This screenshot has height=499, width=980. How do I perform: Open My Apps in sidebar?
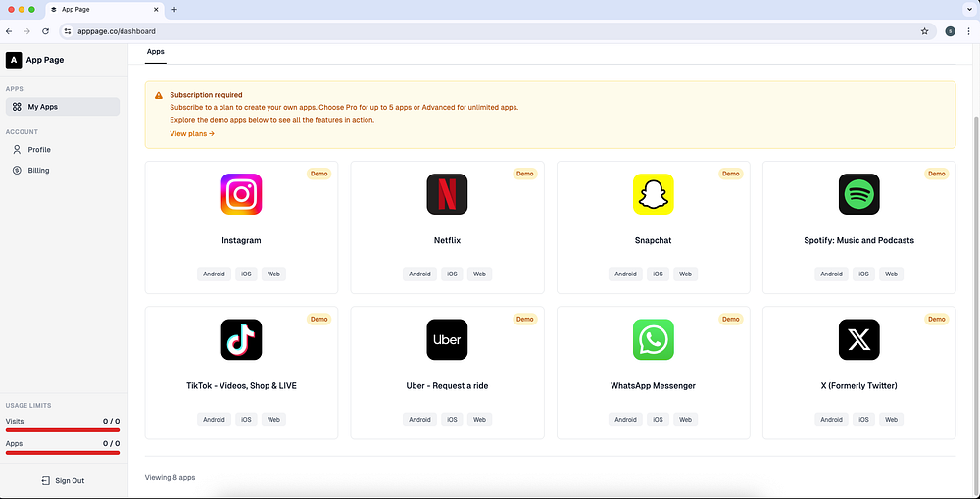[63, 107]
